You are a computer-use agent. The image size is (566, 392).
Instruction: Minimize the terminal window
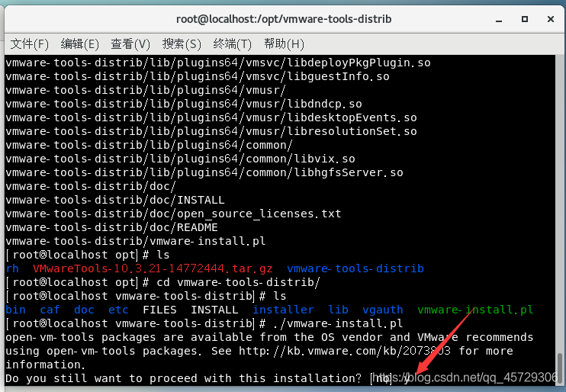[499, 20]
